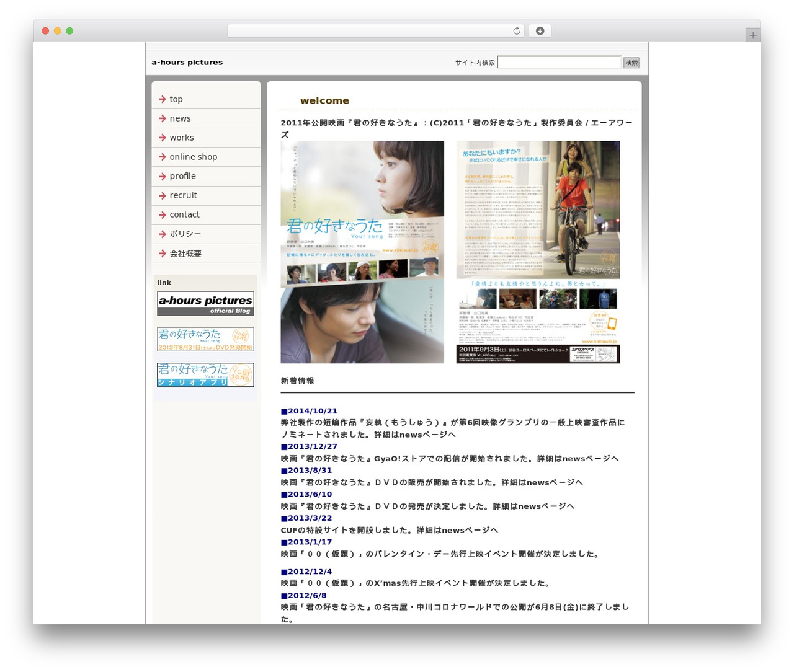Open the right bicycle flyer image
This screenshot has width=794, height=672.
[x=538, y=252]
